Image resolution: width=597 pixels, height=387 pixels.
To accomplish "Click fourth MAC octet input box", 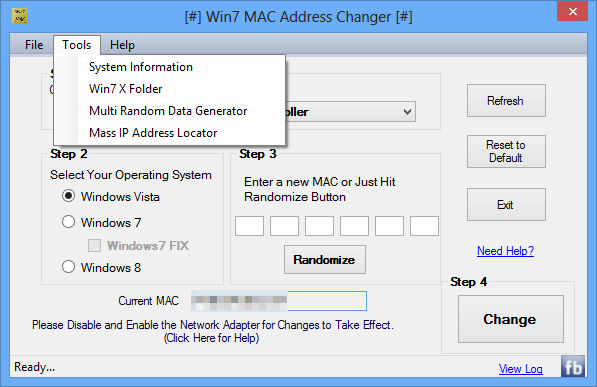I will (354, 226).
